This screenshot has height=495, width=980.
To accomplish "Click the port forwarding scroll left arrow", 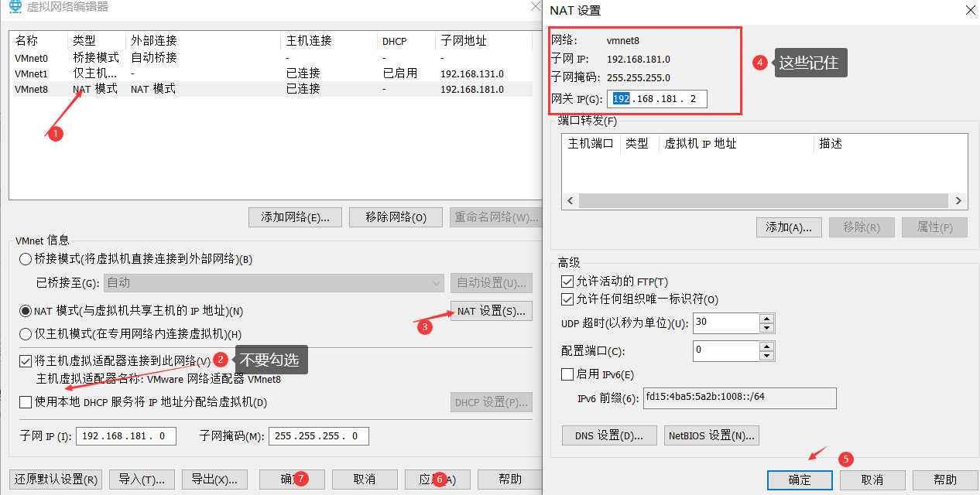I will (571, 200).
